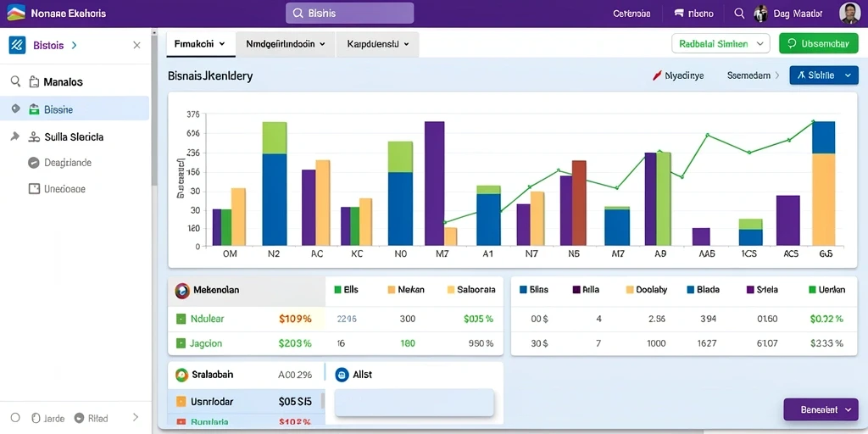Click the app logo icon in top-left corner
The width and height of the screenshot is (868, 434).
[16, 12]
